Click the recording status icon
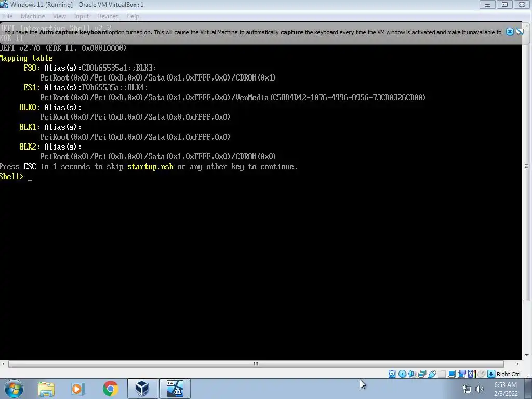 (461, 374)
